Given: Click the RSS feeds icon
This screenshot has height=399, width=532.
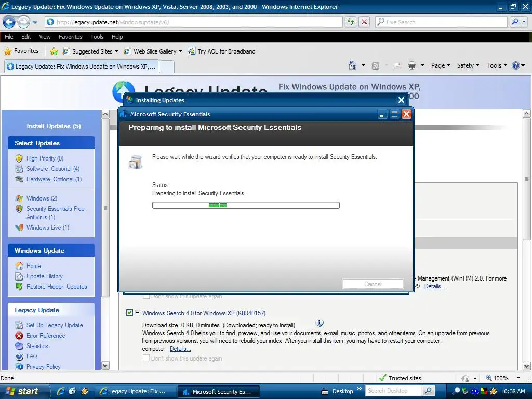Looking at the screenshot, I should tap(376, 66).
